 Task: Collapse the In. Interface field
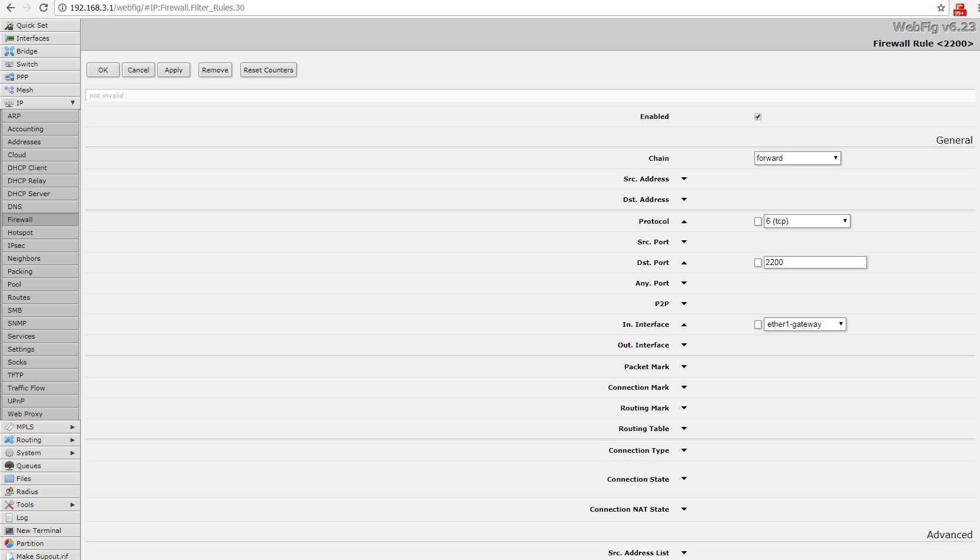click(x=684, y=324)
